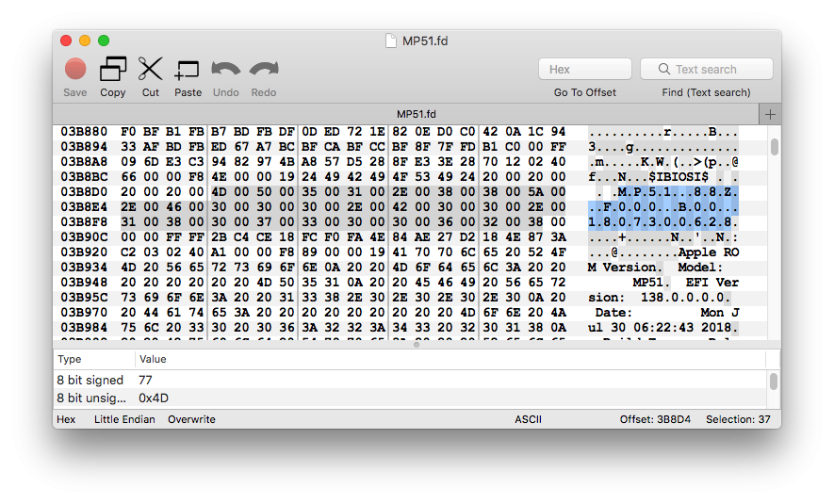
Task: Click offset address 03B90C
Action: click(84, 237)
